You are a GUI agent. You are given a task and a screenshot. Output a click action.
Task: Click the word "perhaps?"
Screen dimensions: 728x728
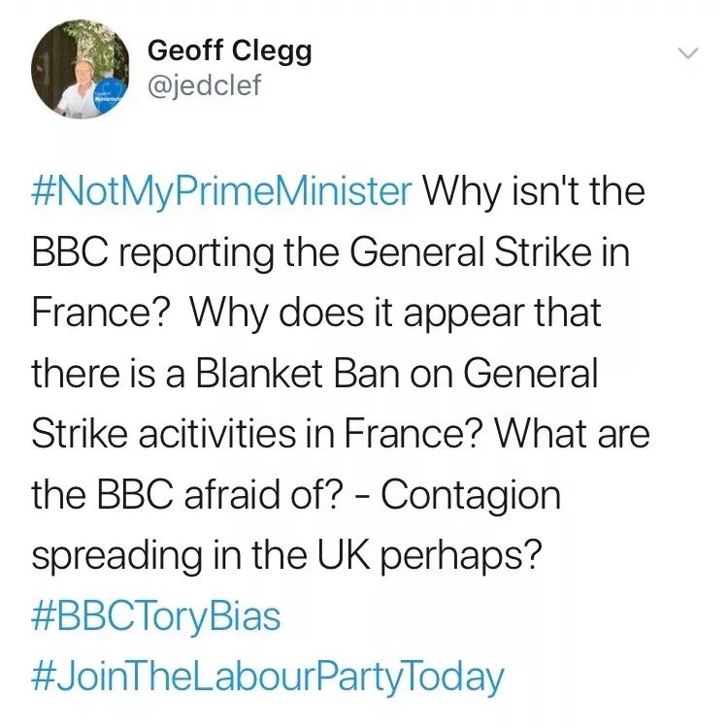point(461,557)
